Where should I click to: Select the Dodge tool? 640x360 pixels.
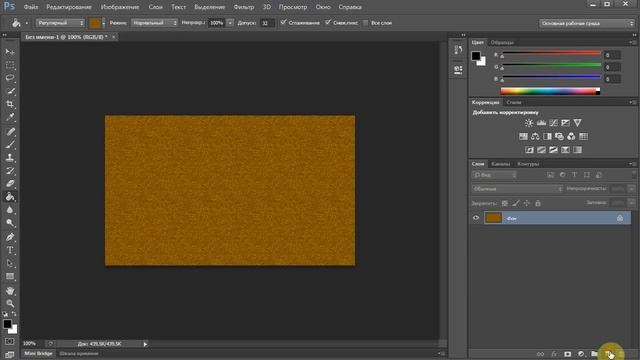pyautogui.click(x=10, y=223)
